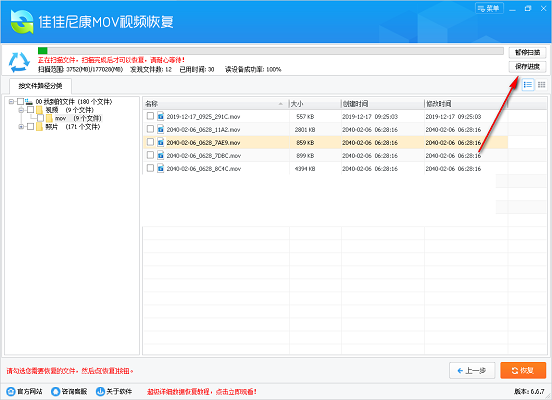Screen dimensions: 552x400
Task: Click file icon of 2019-12-17_0925_291C.mov
Action: [161, 116]
